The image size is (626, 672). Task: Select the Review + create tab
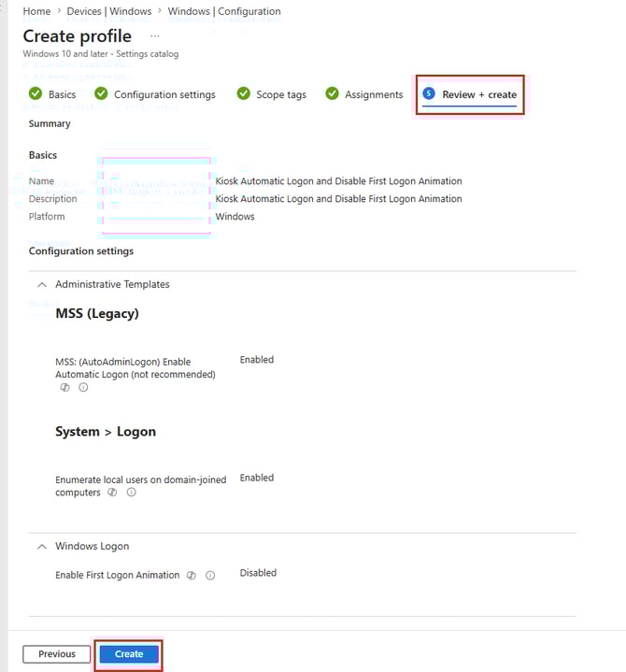tap(478, 94)
